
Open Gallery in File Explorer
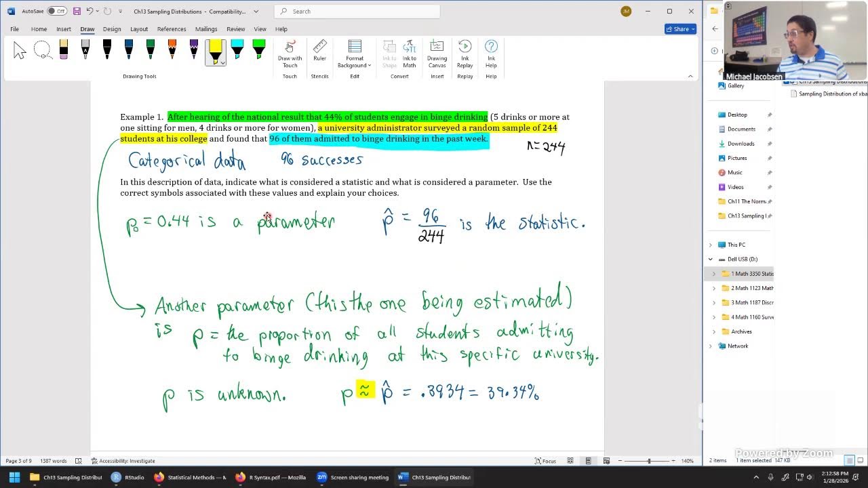coord(735,86)
